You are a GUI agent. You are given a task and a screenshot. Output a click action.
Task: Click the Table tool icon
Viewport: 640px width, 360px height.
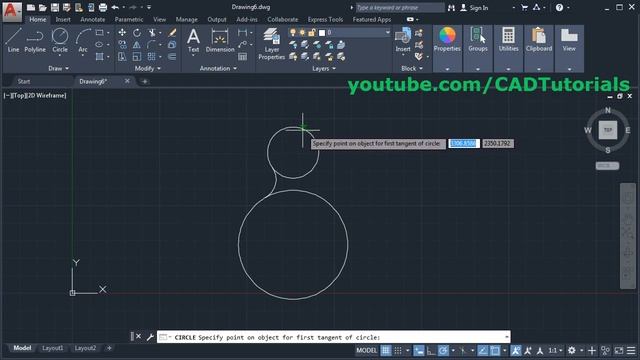242,57
